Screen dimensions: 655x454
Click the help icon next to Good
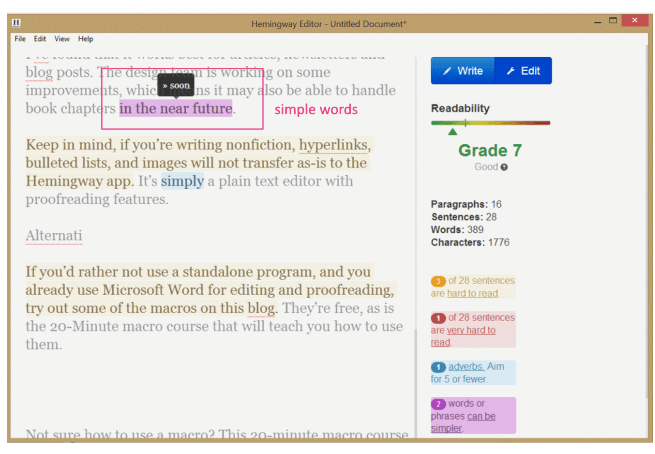point(504,167)
